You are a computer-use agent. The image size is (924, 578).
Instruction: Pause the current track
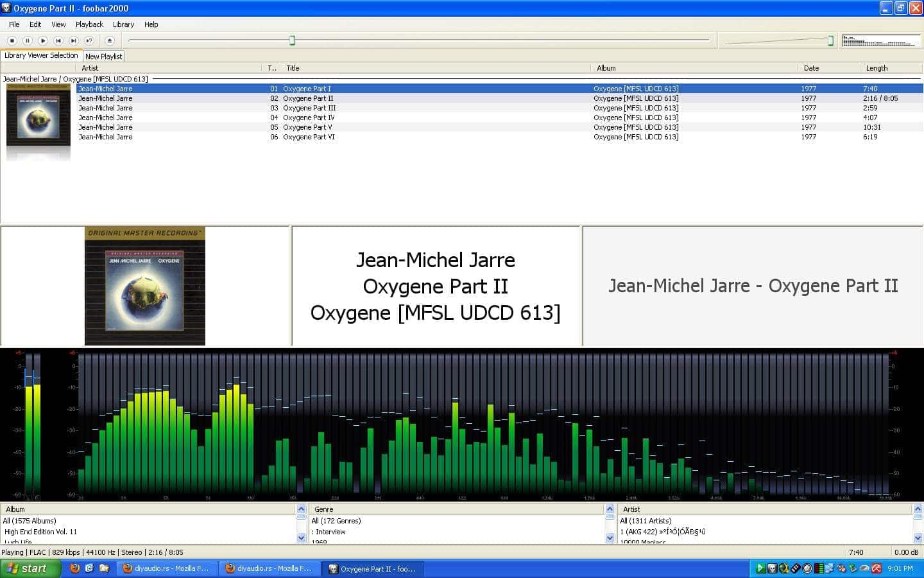[x=28, y=40]
